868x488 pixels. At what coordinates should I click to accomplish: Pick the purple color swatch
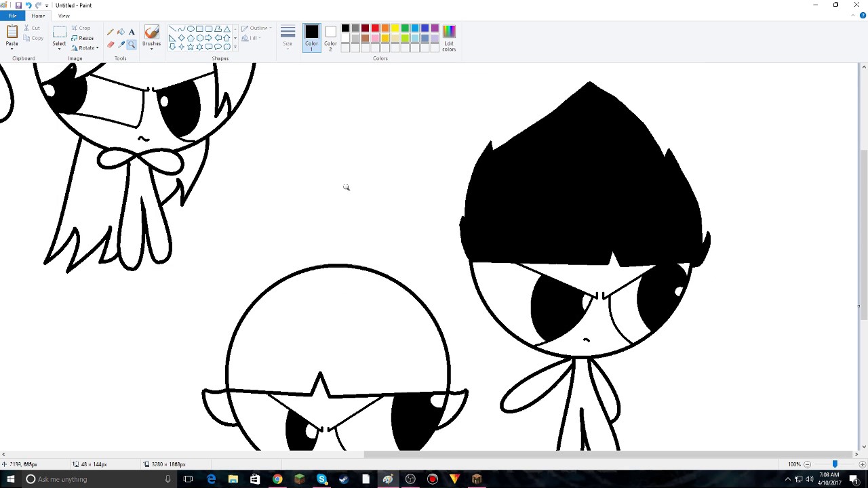(x=435, y=28)
